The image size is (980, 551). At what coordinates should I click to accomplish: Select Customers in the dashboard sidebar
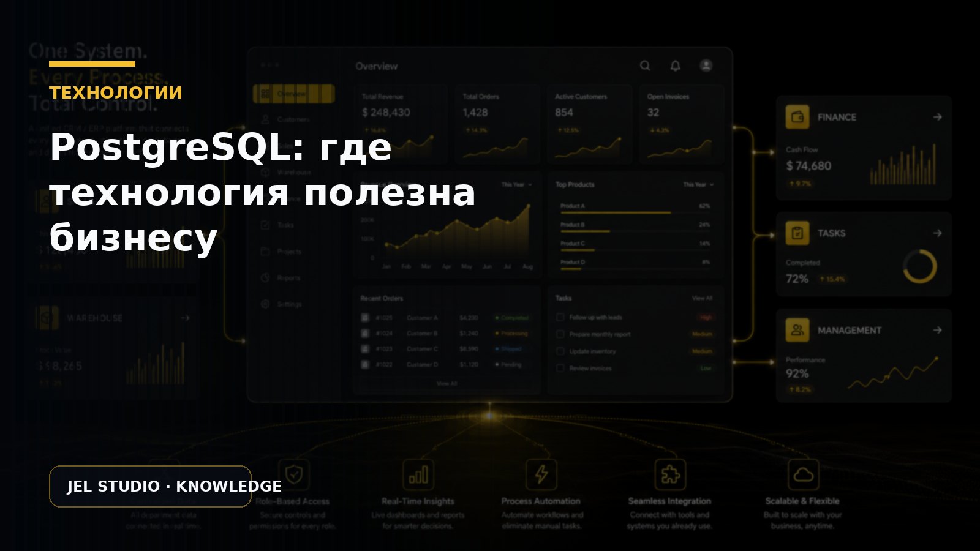click(293, 119)
